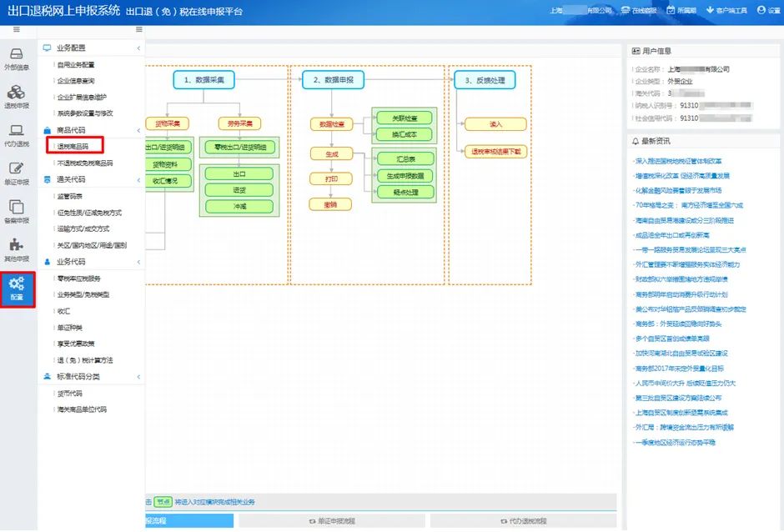Image resolution: width=784 pixels, height=532 pixels.
Task: Select the 代办退税 laptop icon
Action: 17,131
